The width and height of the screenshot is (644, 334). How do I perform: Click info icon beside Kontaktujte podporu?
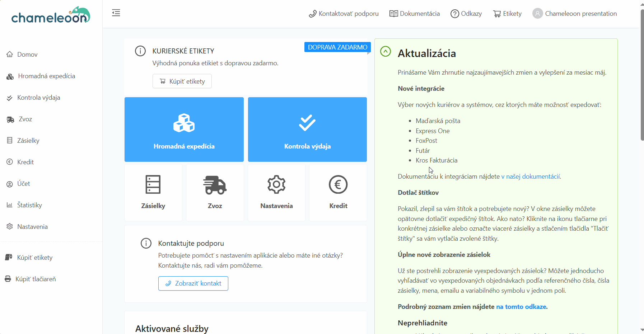[x=146, y=243]
